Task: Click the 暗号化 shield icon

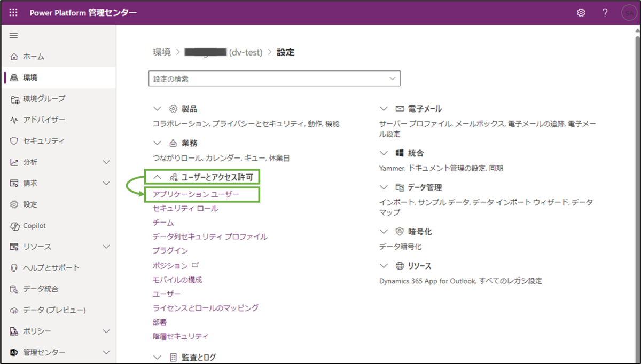Action: [400, 232]
